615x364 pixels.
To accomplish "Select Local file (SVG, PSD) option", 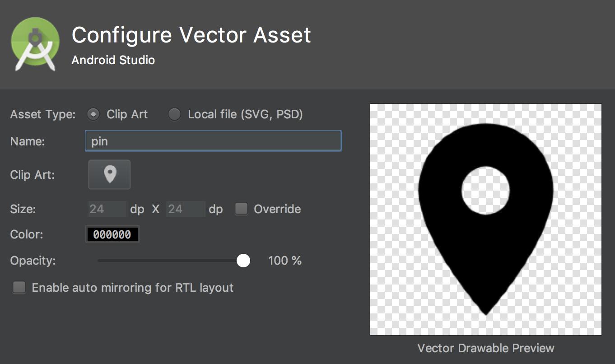I will [174, 115].
